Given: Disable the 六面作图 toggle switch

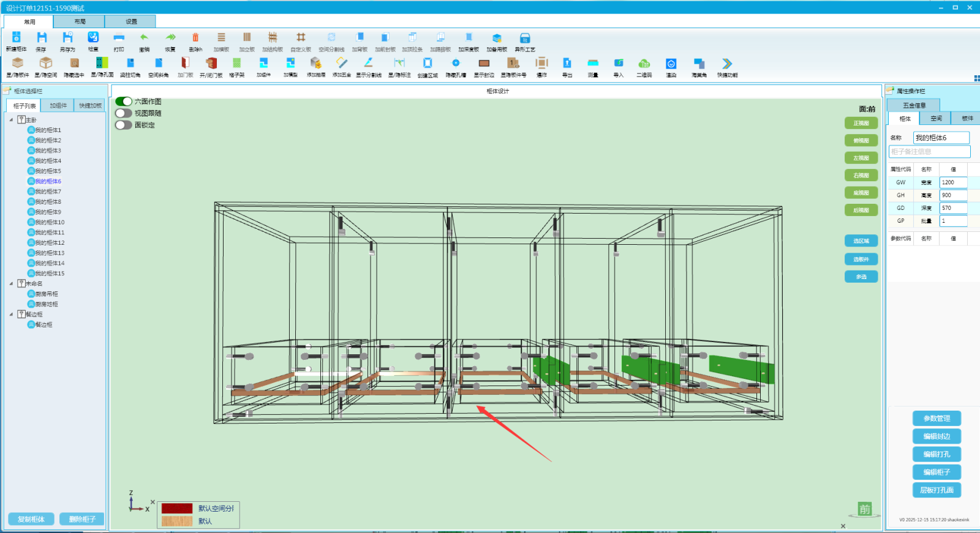Looking at the screenshot, I should pyautogui.click(x=124, y=102).
